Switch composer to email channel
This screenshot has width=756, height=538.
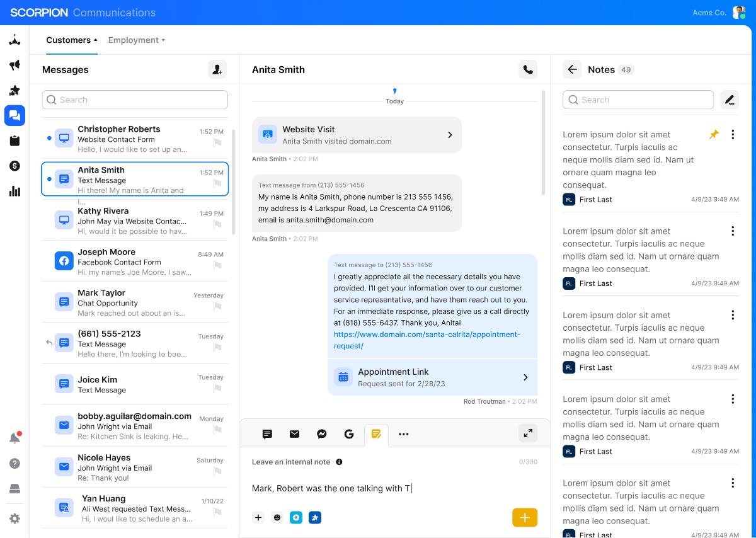(294, 434)
